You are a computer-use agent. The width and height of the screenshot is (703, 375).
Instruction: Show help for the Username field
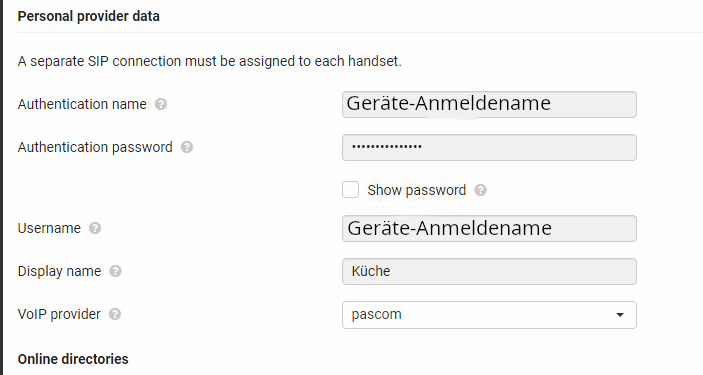95,228
